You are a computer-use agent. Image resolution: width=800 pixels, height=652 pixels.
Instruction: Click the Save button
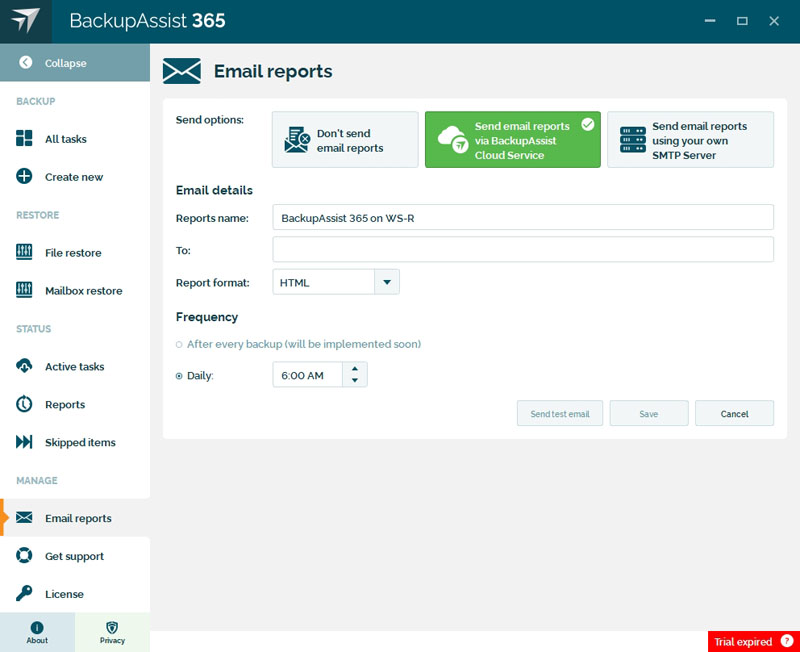[x=649, y=413]
